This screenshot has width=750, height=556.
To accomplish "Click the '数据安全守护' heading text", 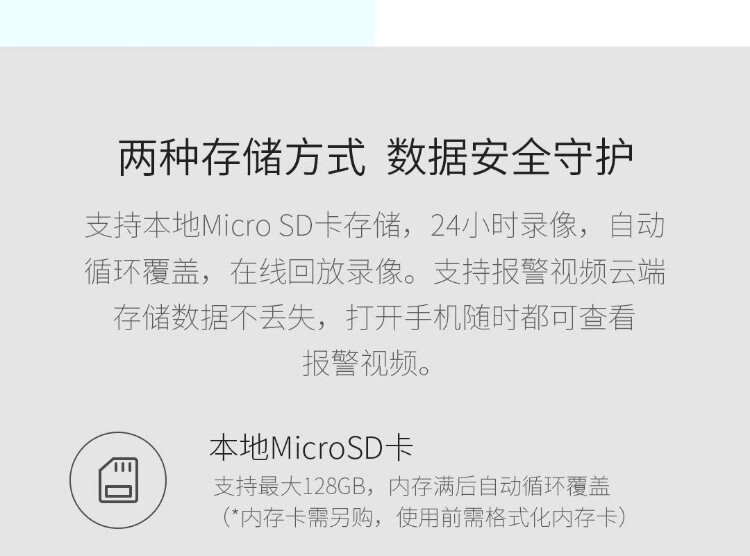I will [x=510, y=158].
